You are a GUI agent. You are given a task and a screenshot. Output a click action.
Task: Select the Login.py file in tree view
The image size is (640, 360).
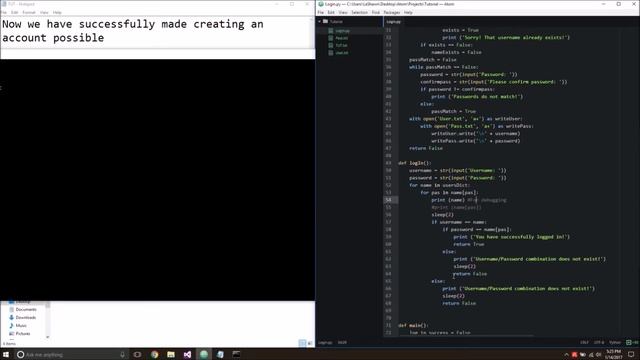point(342,31)
